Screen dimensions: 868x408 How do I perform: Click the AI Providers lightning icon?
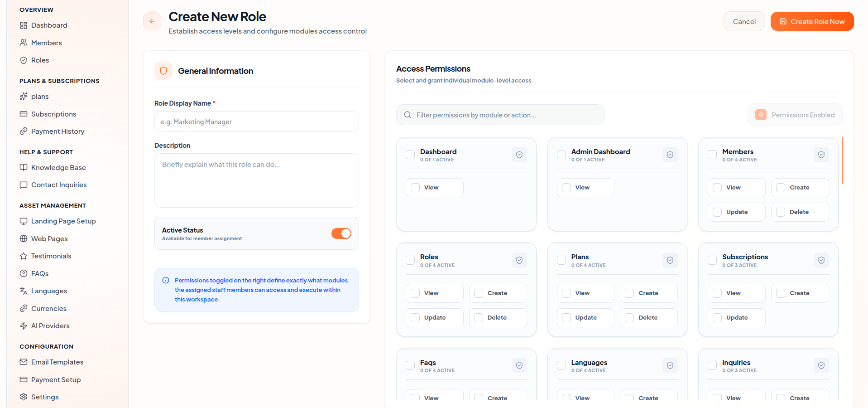pyautogui.click(x=24, y=326)
